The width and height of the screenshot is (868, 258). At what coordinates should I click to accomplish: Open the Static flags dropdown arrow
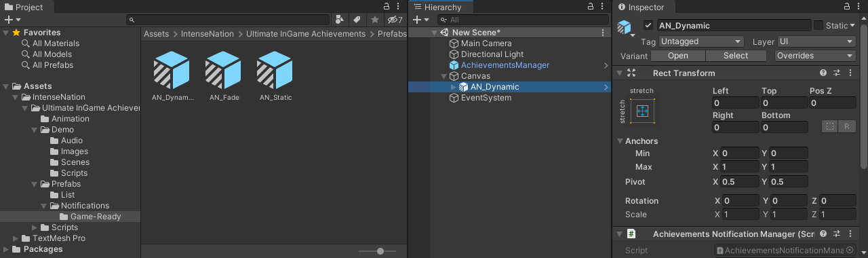[x=852, y=26]
